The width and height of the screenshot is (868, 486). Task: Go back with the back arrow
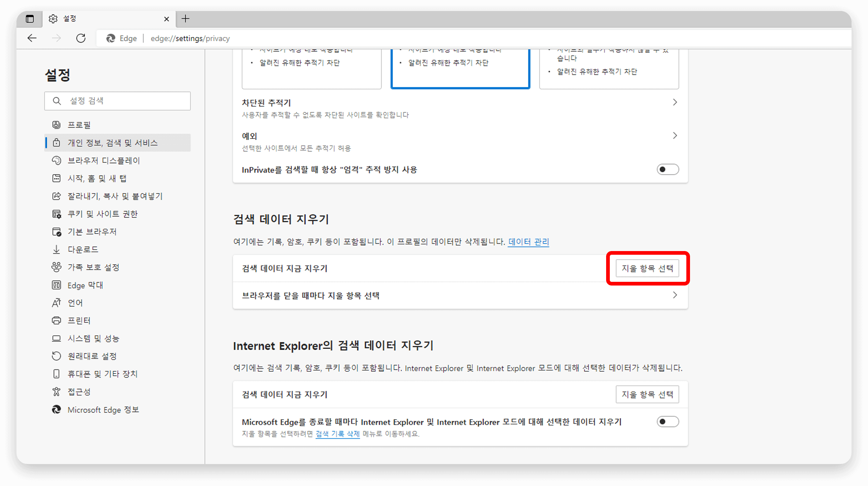pos(32,38)
